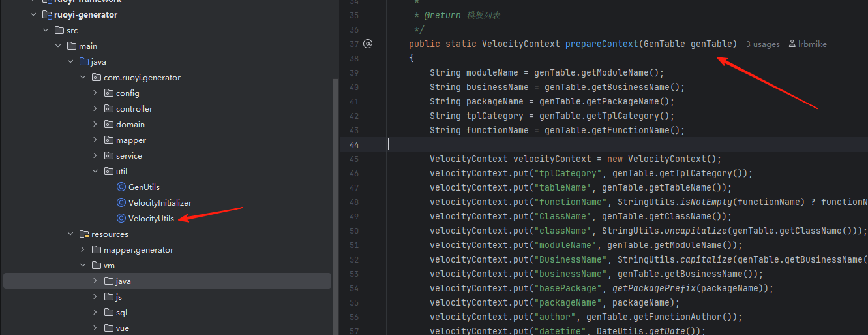Viewport: 868px width, 335px height.
Task: Click the "3 usages" hint link
Action: (762, 44)
